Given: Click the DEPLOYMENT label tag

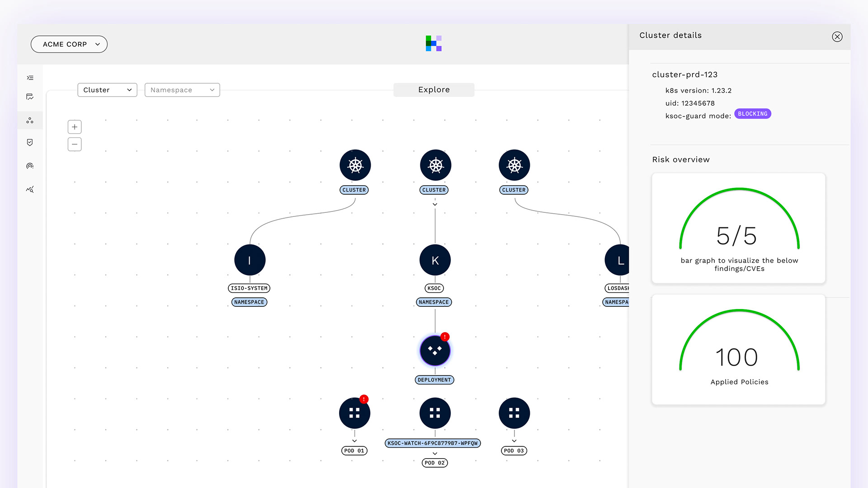Looking at the screenshot, I should pyautogui.click(x=434, y=380).
